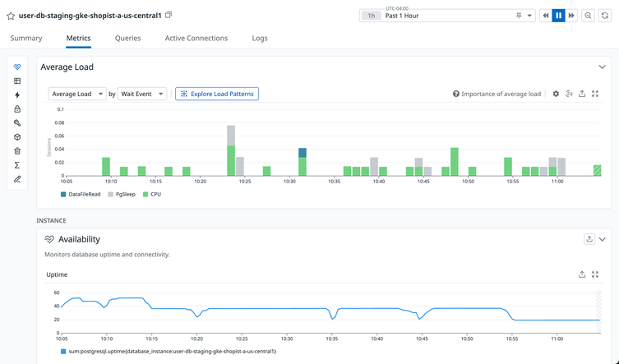The height and width of the screenshot is (364, 619).
Task: Open Importance of average load help link
Action: [497, 94]
